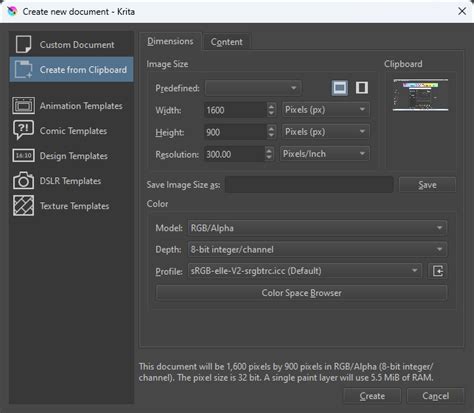This screenshot has height=413, width=474.
Task: Click the DSLR Templates camera icon
Action: (23, 181)
